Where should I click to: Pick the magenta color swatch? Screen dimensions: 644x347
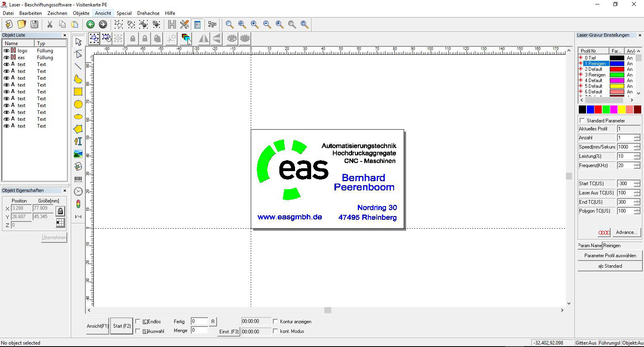click(x=614, y=109)
